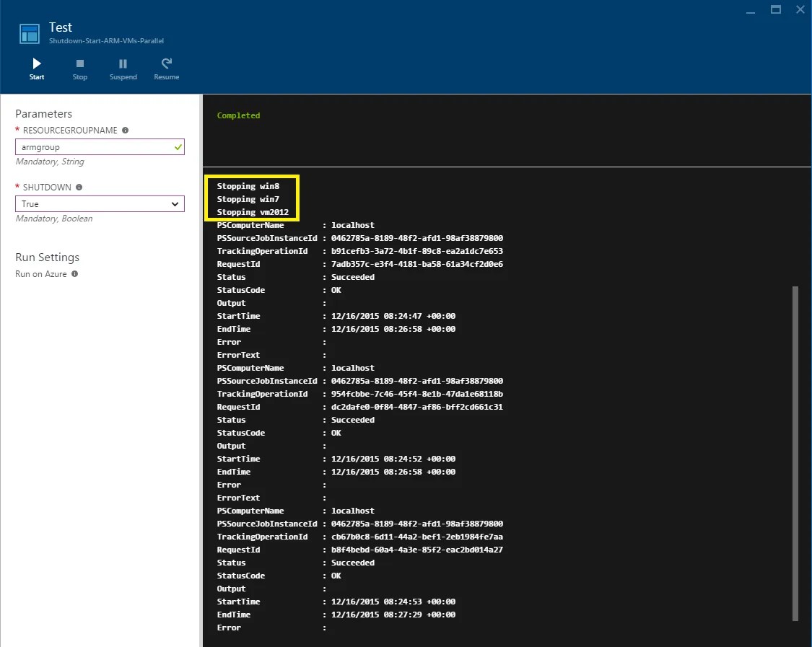Click 'Stopping win8' output line

(248, 186)
